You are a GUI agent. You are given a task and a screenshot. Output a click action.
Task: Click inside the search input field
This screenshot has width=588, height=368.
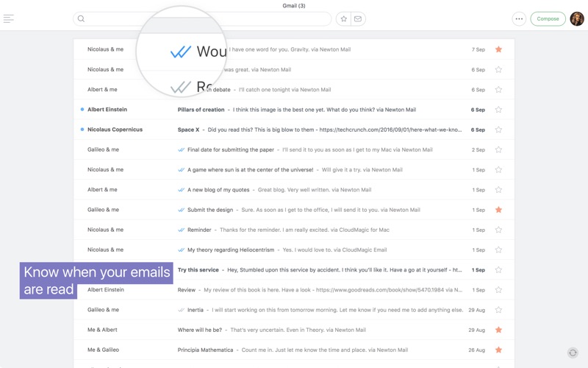click(x=206, y=18)
